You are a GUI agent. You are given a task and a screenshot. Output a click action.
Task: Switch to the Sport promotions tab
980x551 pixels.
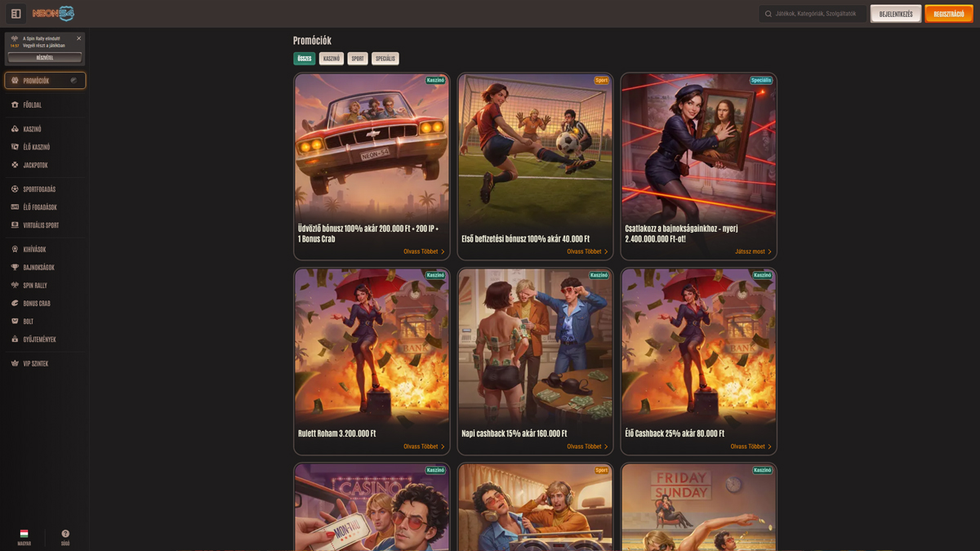[x=358, y=59]
